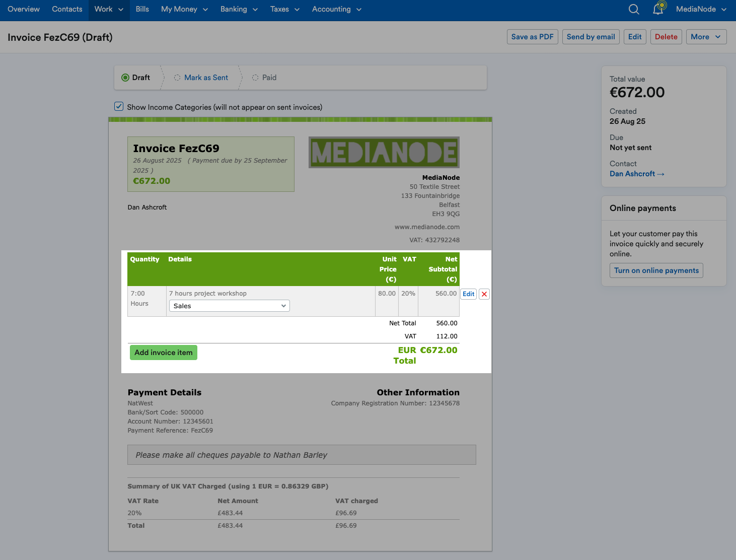Click the Company Registration Number text
Screen dimensions: 736x560
(395, 403)
